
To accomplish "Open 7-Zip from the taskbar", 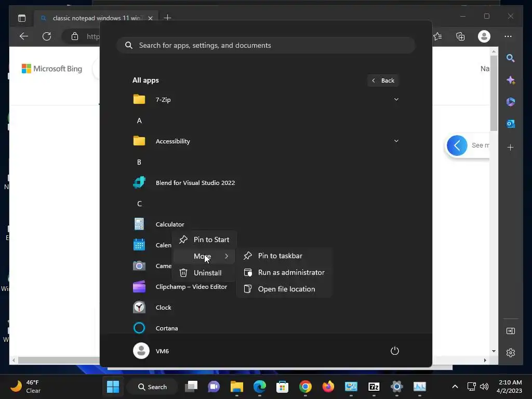I will pos(374,387).
